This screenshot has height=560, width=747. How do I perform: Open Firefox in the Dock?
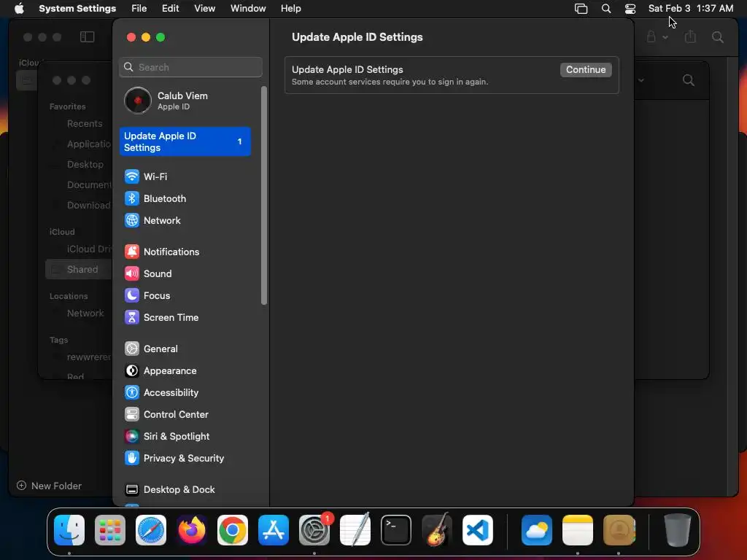(x=192, y=530)
